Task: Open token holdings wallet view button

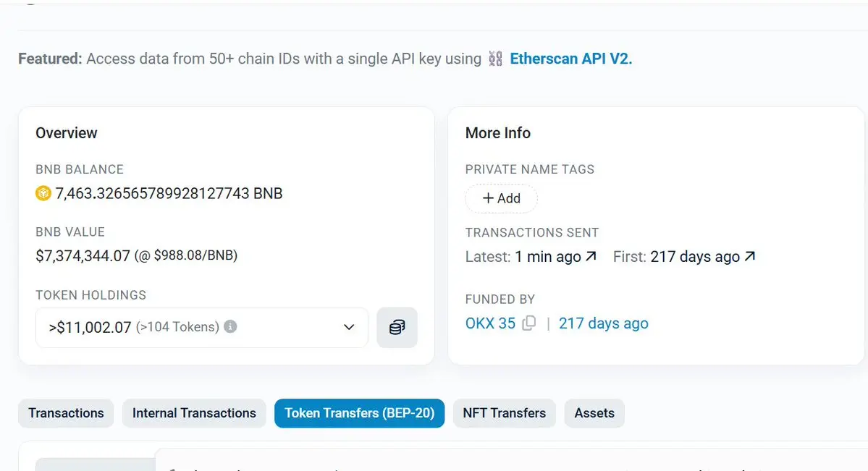Action: pos(397,327)
